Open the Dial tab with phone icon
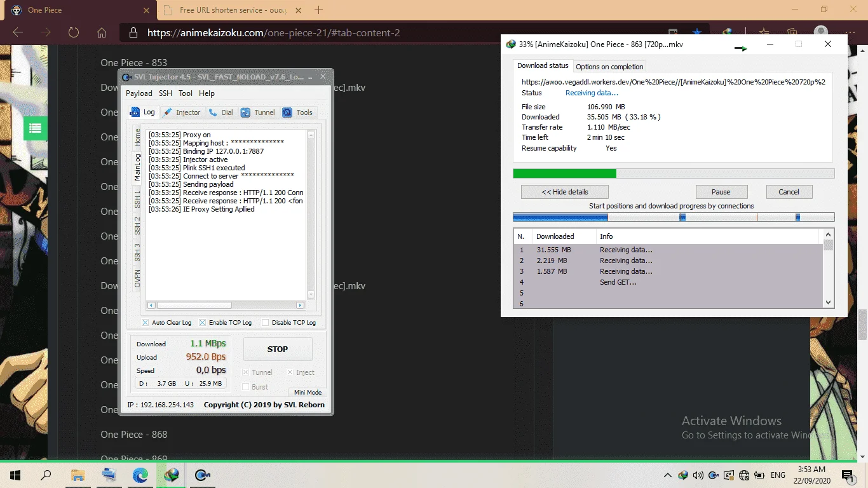Viewport: 868px width, 488px height. pyautogui.click(x=221, y=112)
